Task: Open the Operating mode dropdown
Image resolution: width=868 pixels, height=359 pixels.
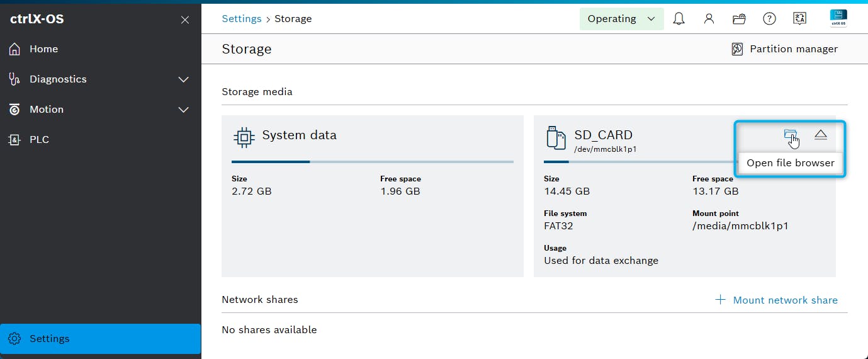Action: [621, 19]
